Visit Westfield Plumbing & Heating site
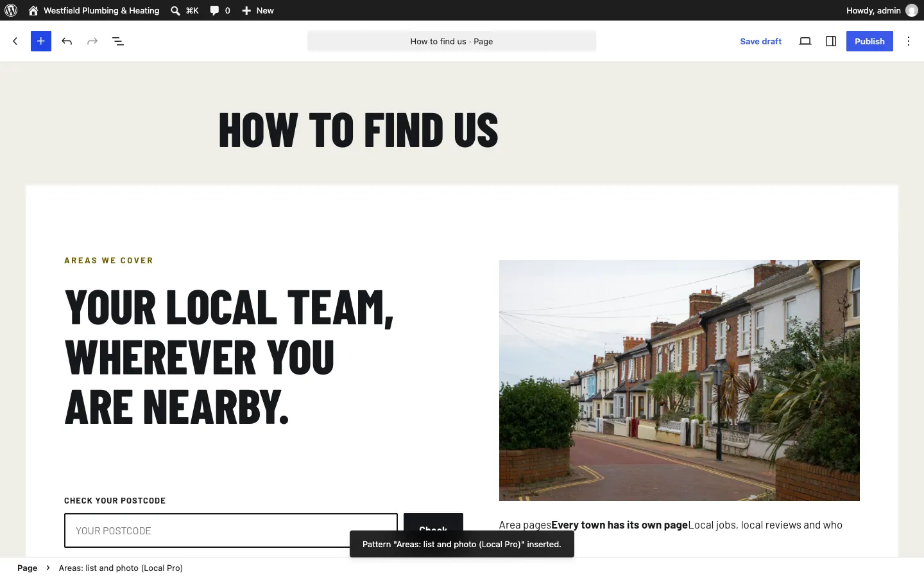 94,10
